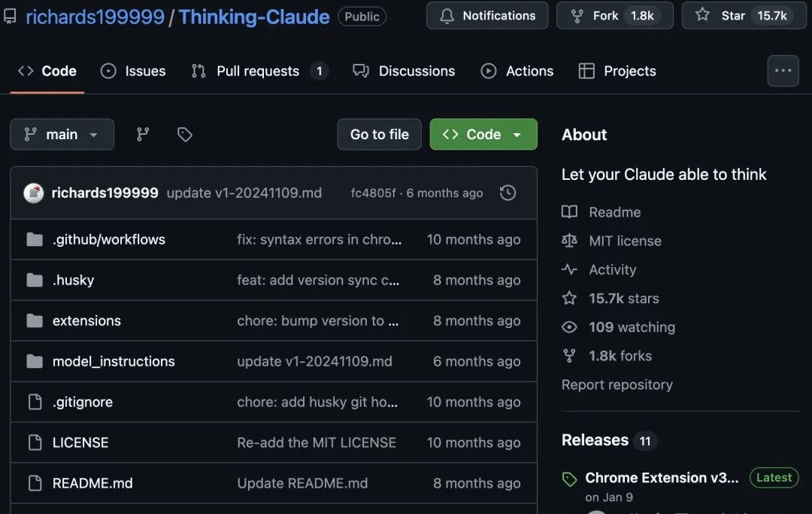Open the extensions folder name
This screenshot has width=812, height=514.
86,321
